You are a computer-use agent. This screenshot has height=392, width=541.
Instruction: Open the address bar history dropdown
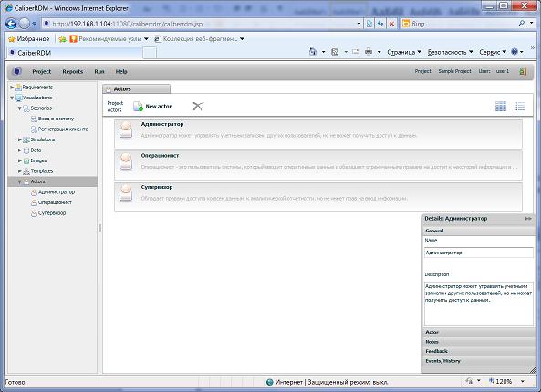(359, 24)
